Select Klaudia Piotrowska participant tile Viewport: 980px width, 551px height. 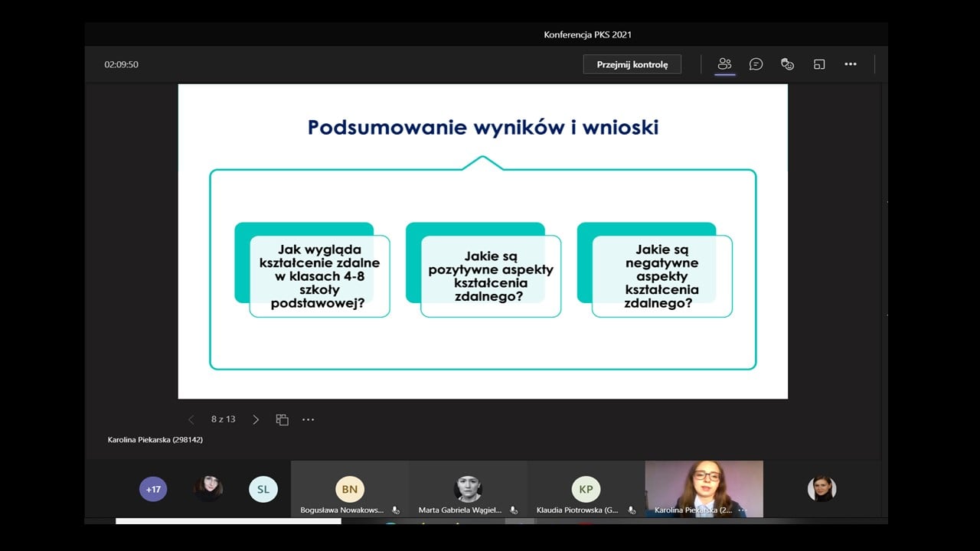click(586, 490)
